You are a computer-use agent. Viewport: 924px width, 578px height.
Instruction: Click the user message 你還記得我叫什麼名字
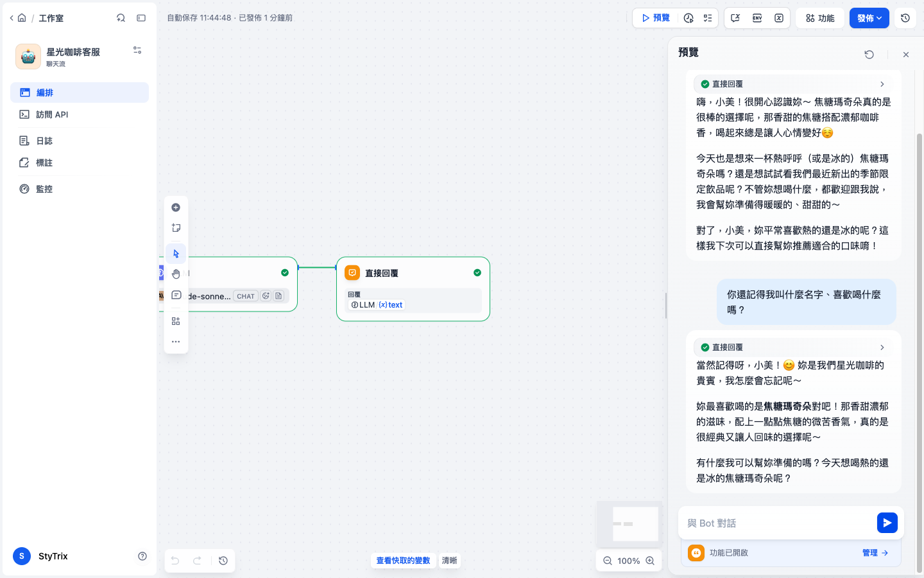point(807,302)
